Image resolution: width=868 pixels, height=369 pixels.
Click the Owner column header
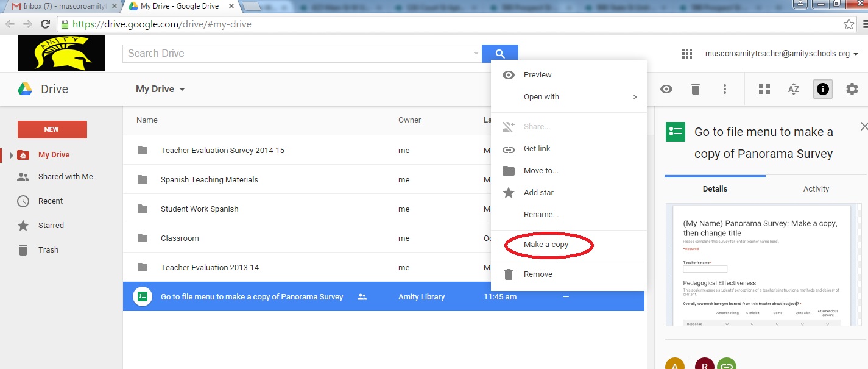pyautogui.click(x=409, y=120)
